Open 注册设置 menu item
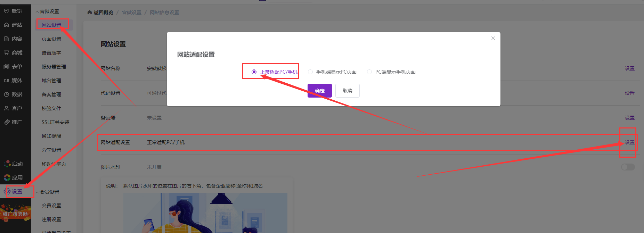The image size is (644, 233). tap(51, 219)
